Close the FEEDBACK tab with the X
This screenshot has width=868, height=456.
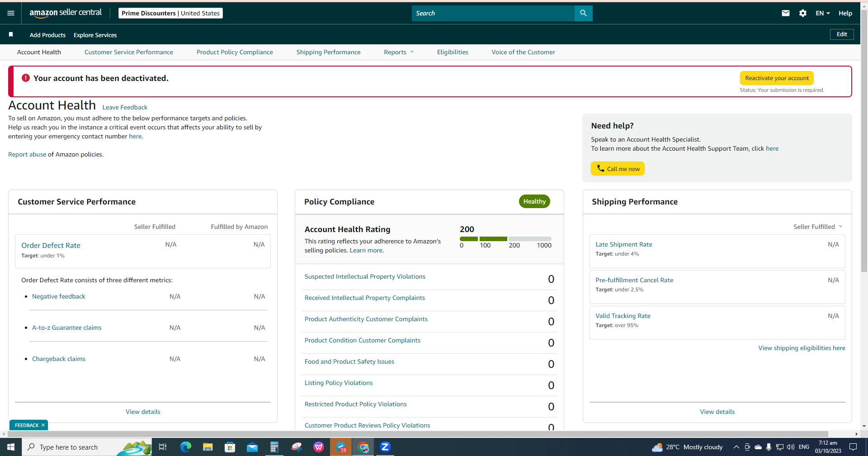(43, 425)
